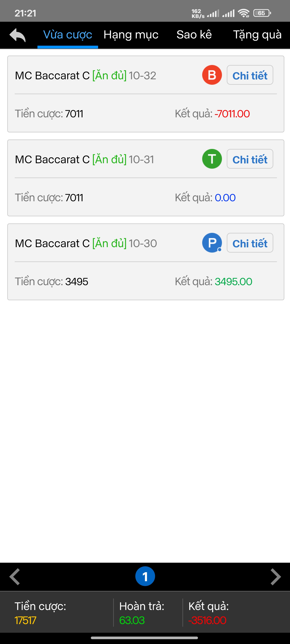Image resolution: width=290 pixels, height=644 pixels.
Task: Open the Sao kê tab
Action: click(194, 35)
